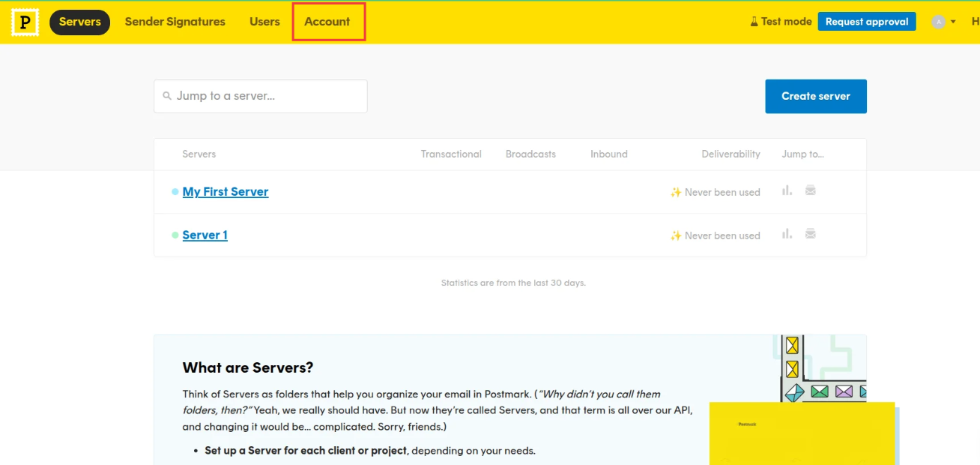Screen dimensions: 980x465
Task: Click the Deliverability column header
Action: (731, 154)
